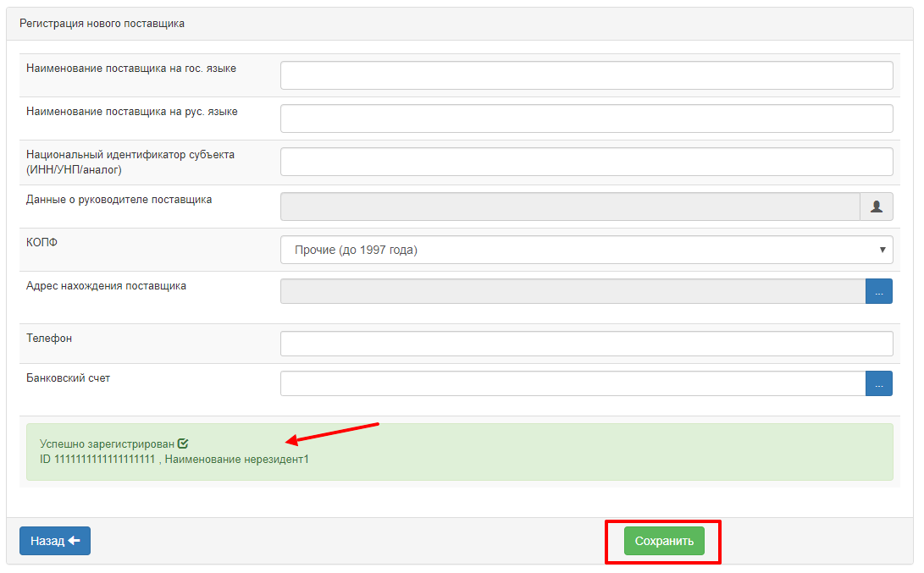This screenshot has width=924, height=573.
Task: Click the supplier address grey field
Action: pyautogui.click(x=573, y=291)
